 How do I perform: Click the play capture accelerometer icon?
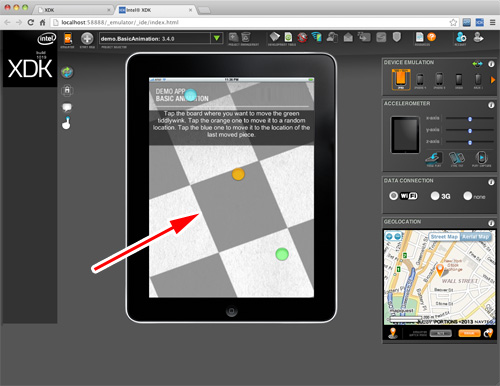pyautogui.click(x=481, y=158)
